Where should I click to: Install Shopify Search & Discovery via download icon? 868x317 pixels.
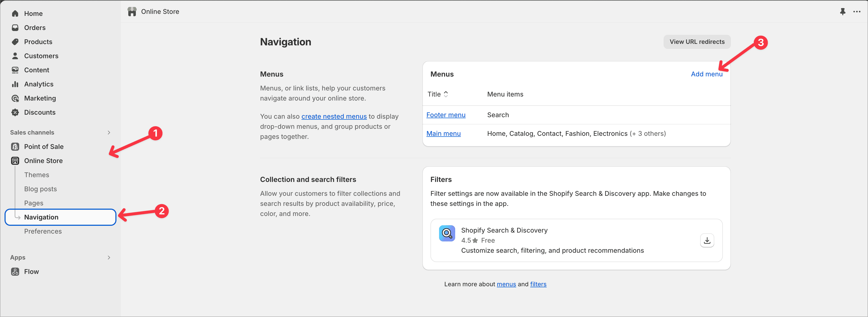[707, 240]
